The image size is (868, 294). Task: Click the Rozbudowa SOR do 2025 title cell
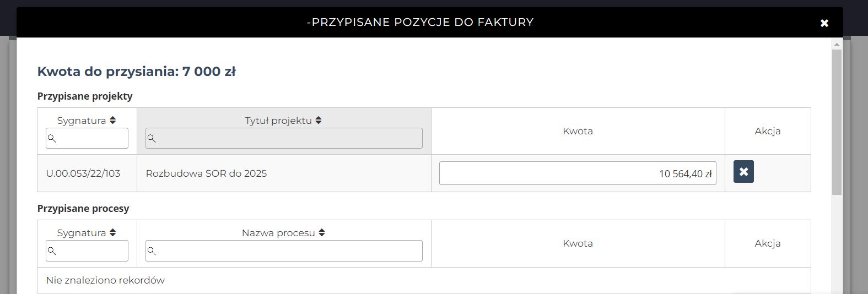(206, 173)
